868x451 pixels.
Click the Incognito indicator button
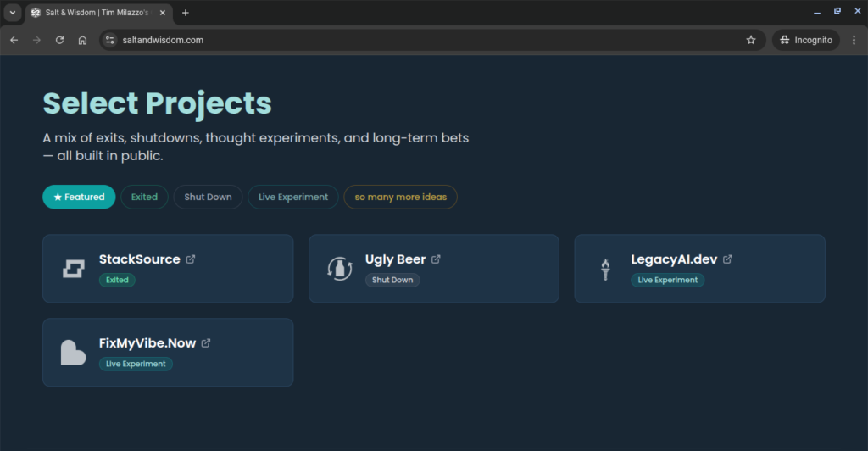point(806,40)
